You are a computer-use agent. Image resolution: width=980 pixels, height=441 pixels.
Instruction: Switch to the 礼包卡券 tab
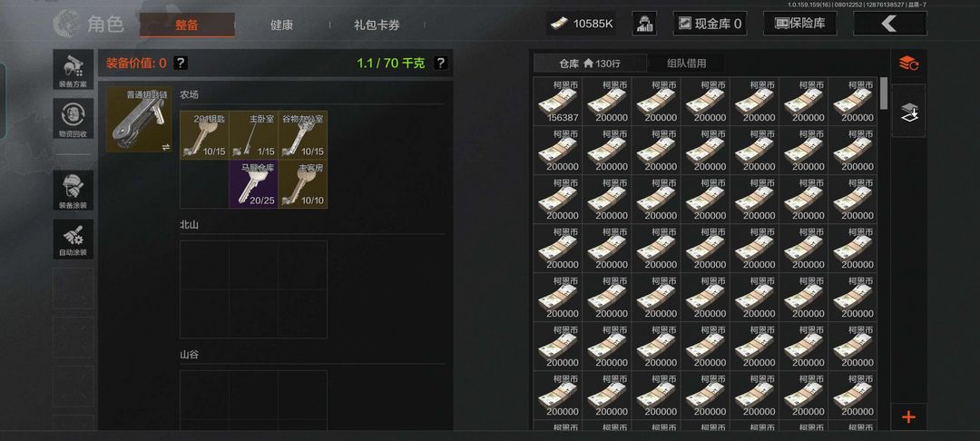pos(377,25)
